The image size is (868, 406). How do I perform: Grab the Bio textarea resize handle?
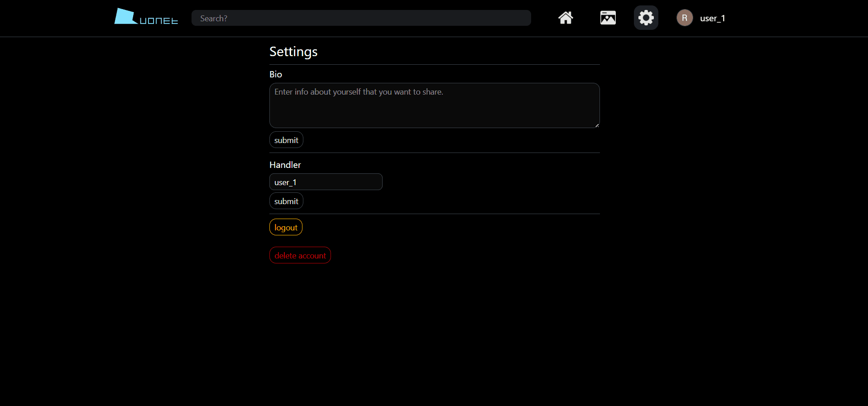[x=597, y=125]
